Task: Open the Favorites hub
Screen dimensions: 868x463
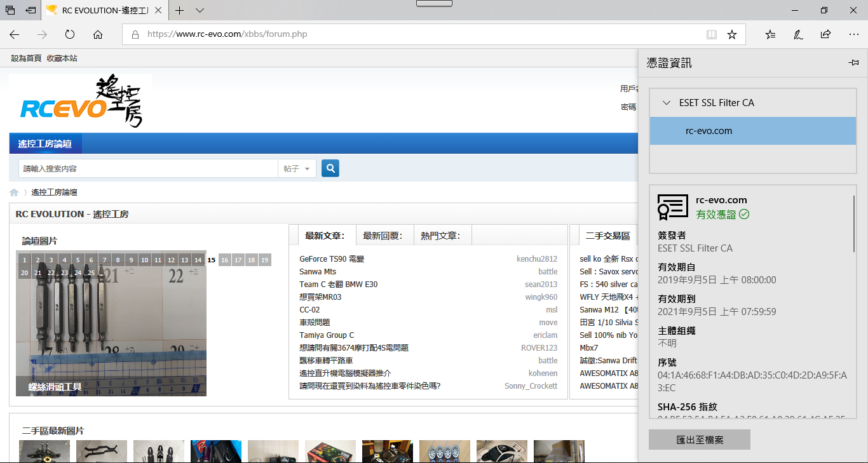Action: click(770, 34)
